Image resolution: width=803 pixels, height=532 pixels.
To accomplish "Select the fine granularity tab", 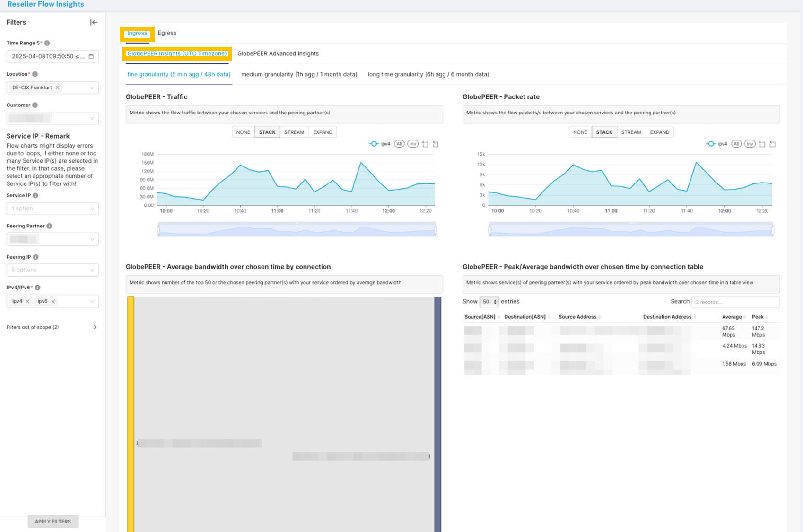I will pyautogui.click(x=179, y=74).
